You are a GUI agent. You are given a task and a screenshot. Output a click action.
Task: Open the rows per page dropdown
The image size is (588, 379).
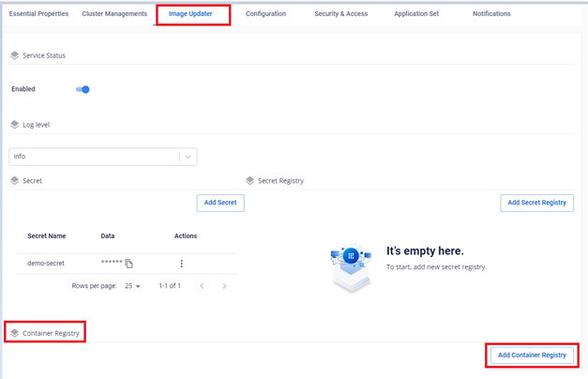pyautogui.click(x=131, y=286)
